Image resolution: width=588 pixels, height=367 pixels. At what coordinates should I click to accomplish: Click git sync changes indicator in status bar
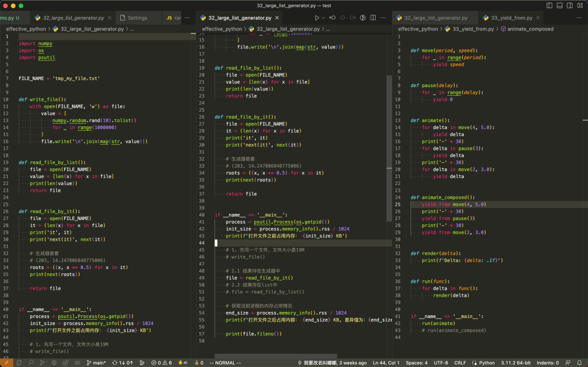coord(122,363)
